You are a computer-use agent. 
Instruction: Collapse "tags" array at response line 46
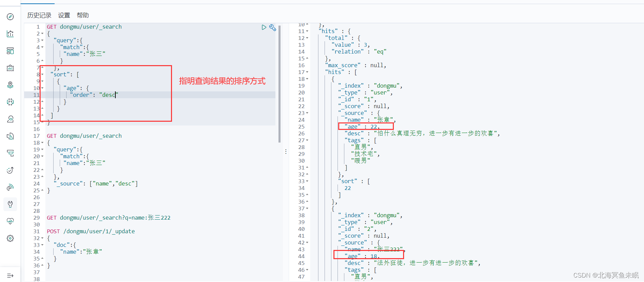307,270
